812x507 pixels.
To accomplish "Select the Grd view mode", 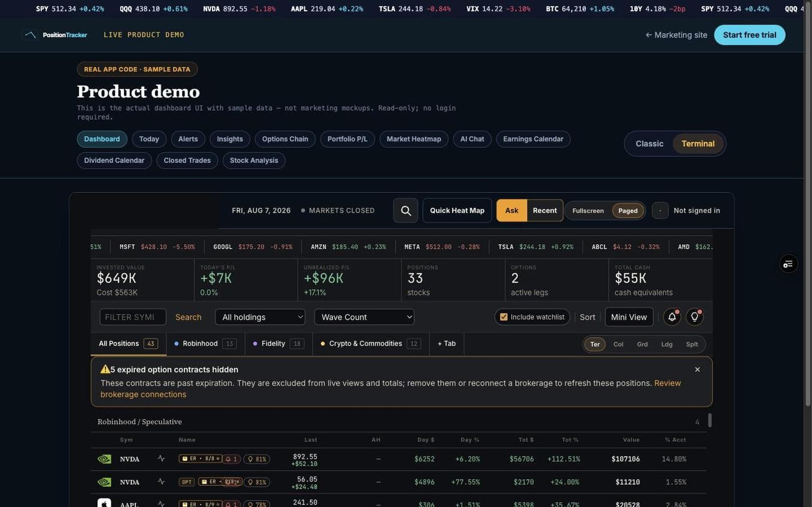I will pos(643,344).
